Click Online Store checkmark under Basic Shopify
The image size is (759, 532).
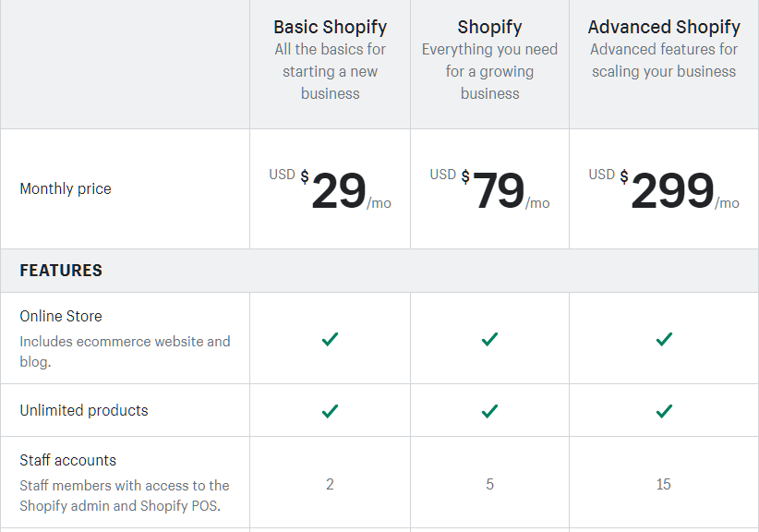331,339
